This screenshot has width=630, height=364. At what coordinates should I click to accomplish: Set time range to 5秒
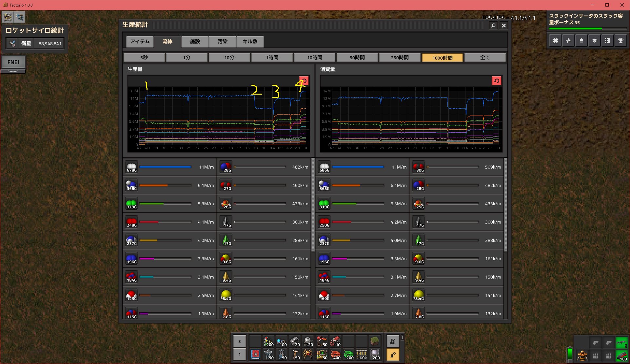pyautogui.click(x=144, y=58)
